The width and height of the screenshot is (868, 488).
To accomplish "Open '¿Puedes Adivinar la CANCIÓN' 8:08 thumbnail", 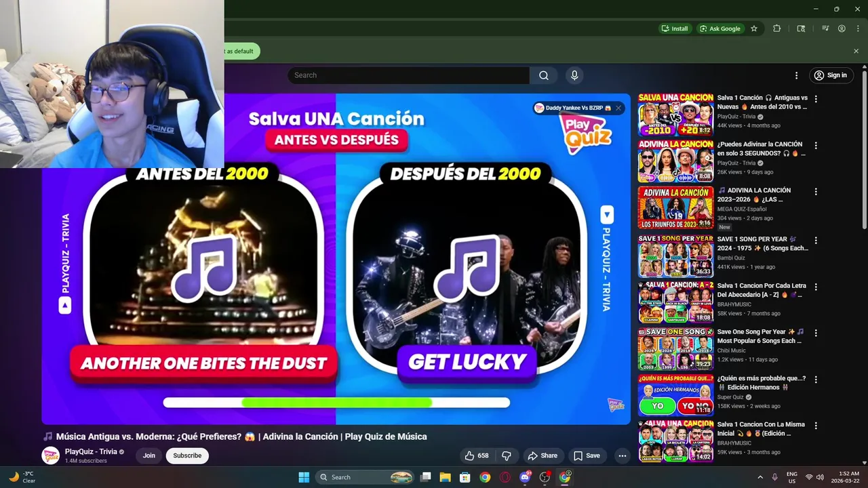I will pos(675,161).
